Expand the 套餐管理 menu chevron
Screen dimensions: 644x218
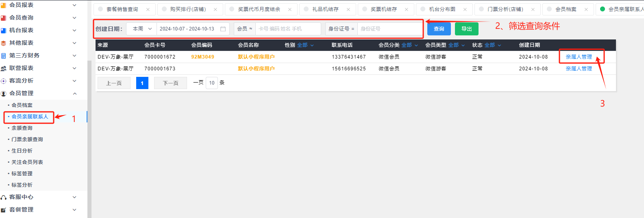pos(74,210)
